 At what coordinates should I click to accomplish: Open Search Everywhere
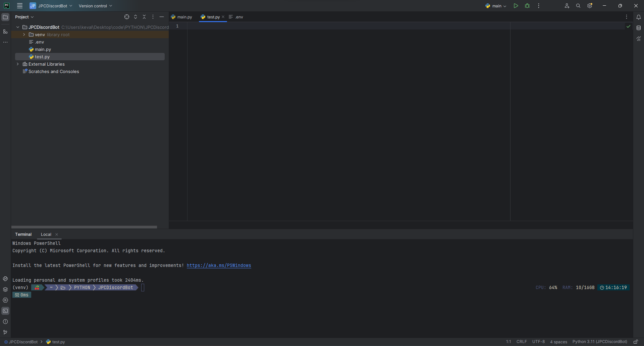click(x=578, y=6)
